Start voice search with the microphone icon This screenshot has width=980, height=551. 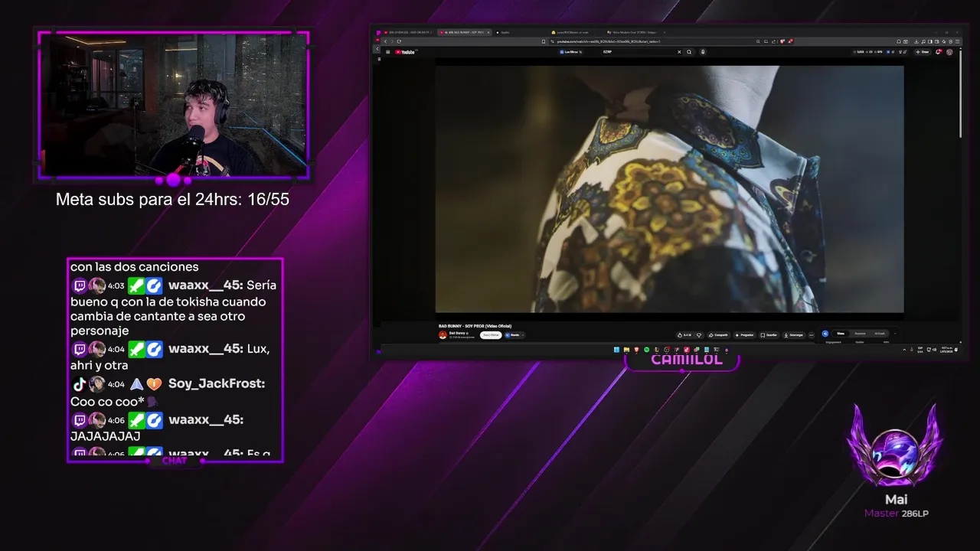pyautogui.click(x=703, y=52)
